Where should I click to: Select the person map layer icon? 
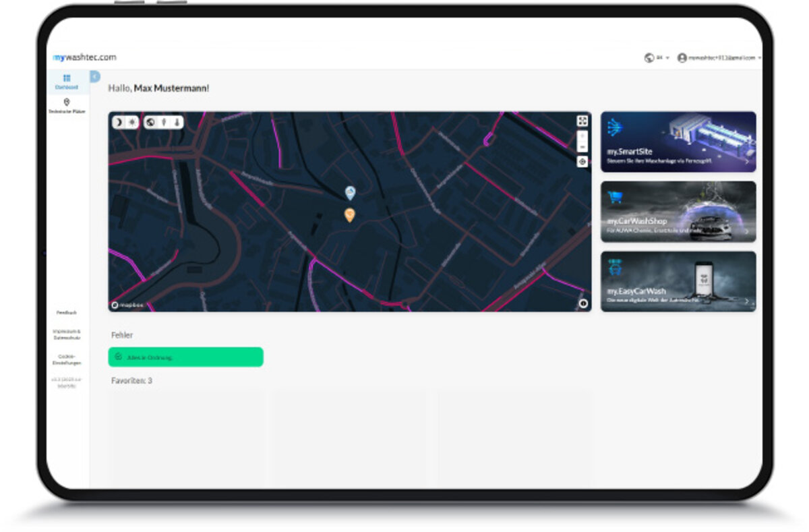(x=164, y=122)
